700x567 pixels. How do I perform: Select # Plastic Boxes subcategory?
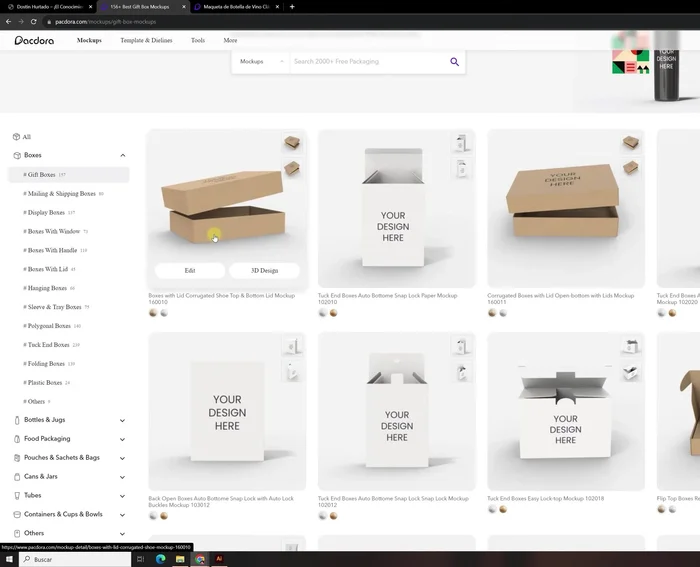pyautogui.click(x=45, y=383)
